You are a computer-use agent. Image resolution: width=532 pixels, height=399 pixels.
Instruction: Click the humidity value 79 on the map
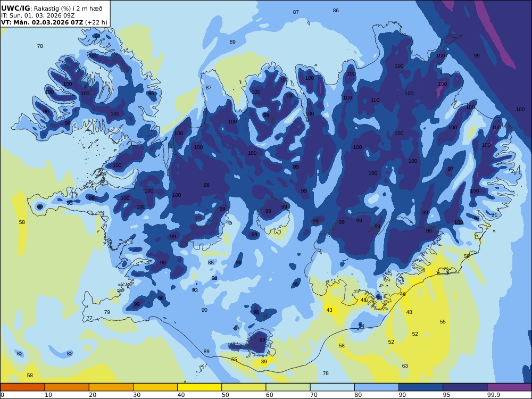pos(107,312)
